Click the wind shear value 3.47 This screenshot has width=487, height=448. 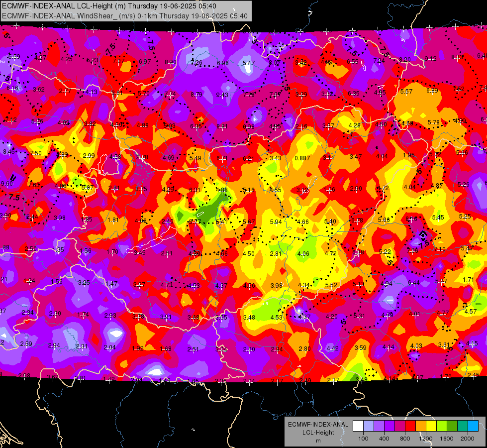click(355, 156)
